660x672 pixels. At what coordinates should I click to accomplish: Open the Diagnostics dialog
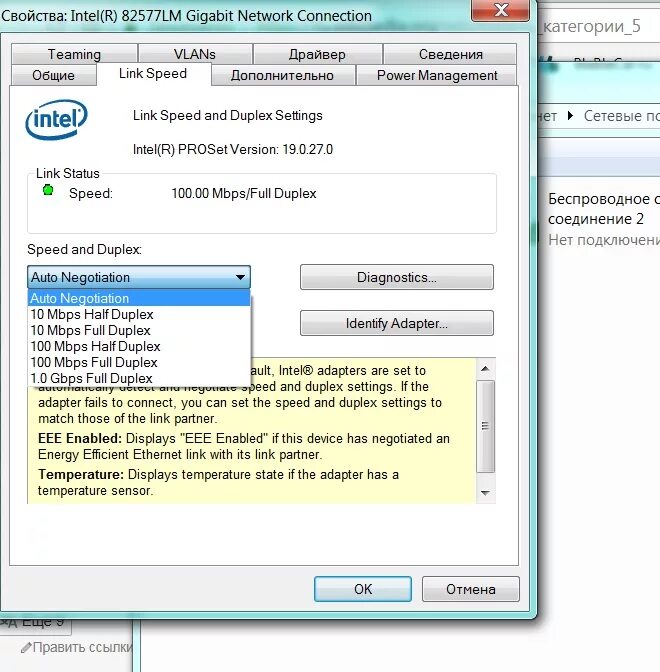click(x=397, y=277)
